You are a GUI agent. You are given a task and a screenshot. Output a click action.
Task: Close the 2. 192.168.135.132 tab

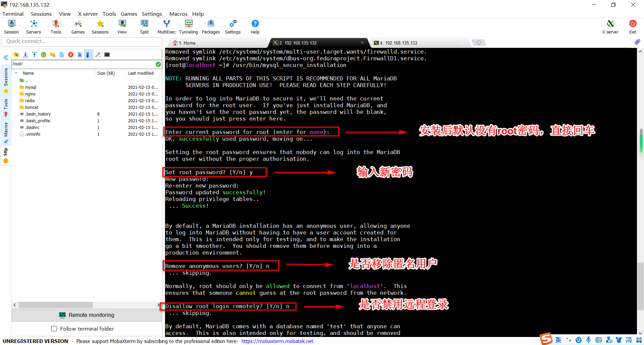(362, 43)
